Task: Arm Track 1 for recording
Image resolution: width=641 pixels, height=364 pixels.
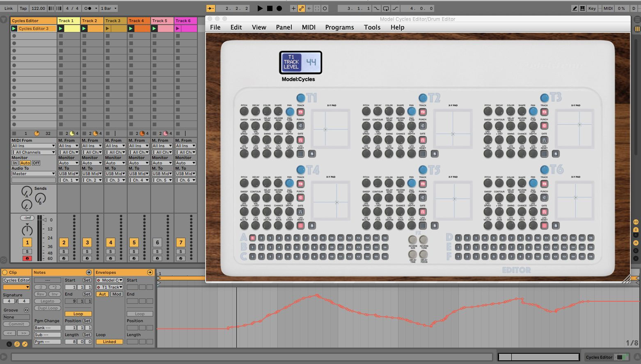Action: point(64,259)
